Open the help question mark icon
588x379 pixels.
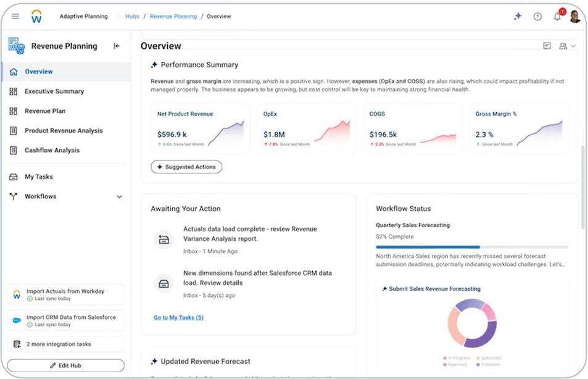[x=537, y=17]
